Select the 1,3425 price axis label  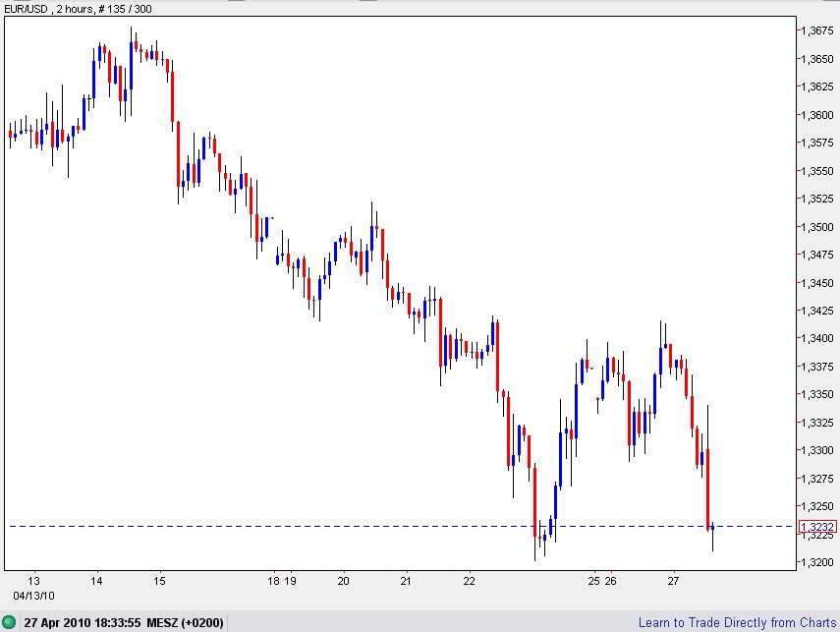click(818, 311)
